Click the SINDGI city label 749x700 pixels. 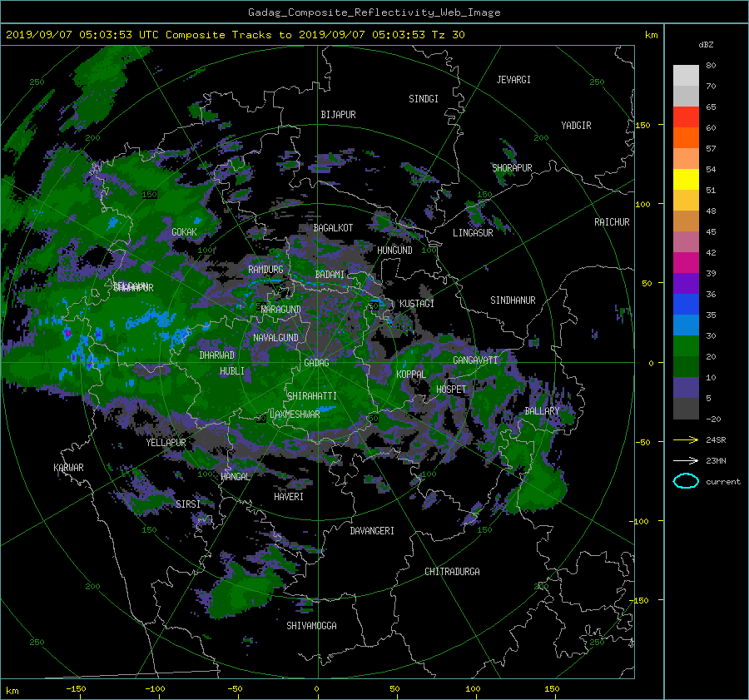click(x=424, y=99)
